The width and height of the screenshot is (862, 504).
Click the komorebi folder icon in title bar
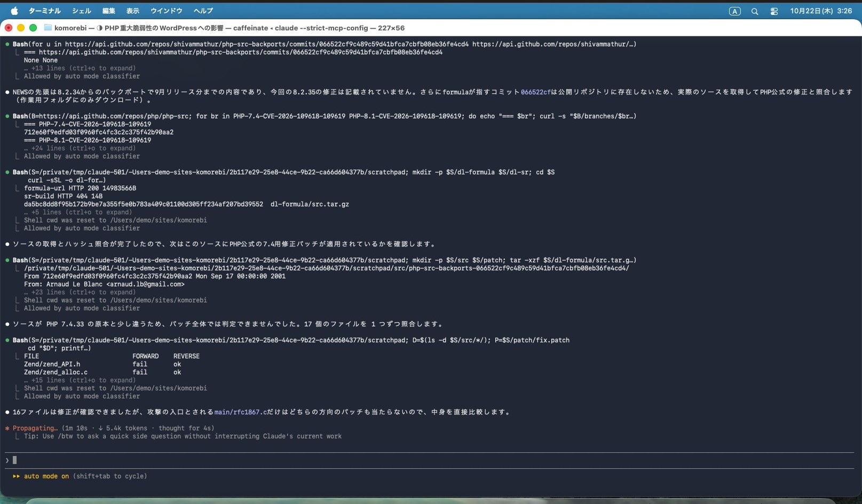(x=48, y=28)
